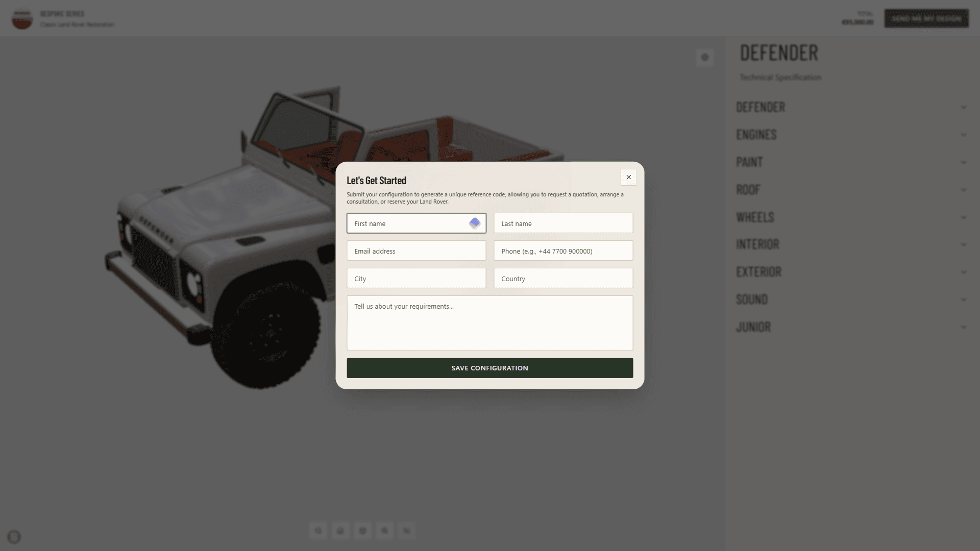Click the Country input field
980x551 pixels.
tap(563, 279)
